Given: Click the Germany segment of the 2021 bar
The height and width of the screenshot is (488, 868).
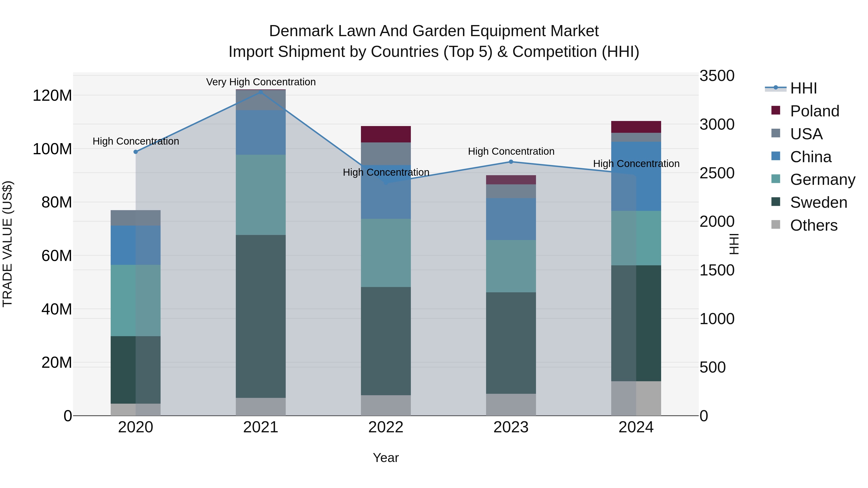Looking at the screenshot, I should [261, 195].
